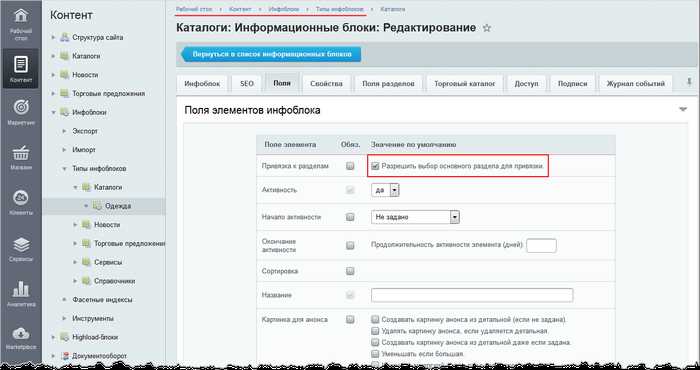This screenshot has width=700, height=370.
Task: Follow the Типы инфоблоков breadcrumb link
Action: point(339,9)
